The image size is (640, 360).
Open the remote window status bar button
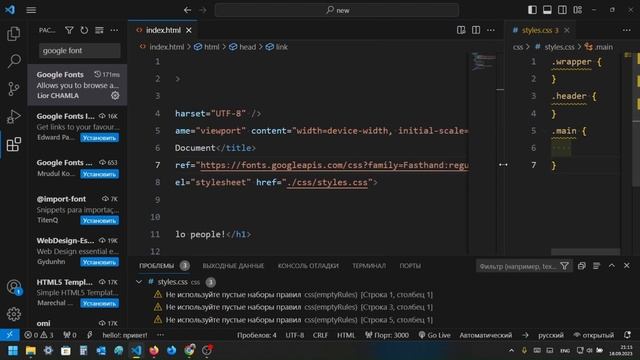click(9, 335)
